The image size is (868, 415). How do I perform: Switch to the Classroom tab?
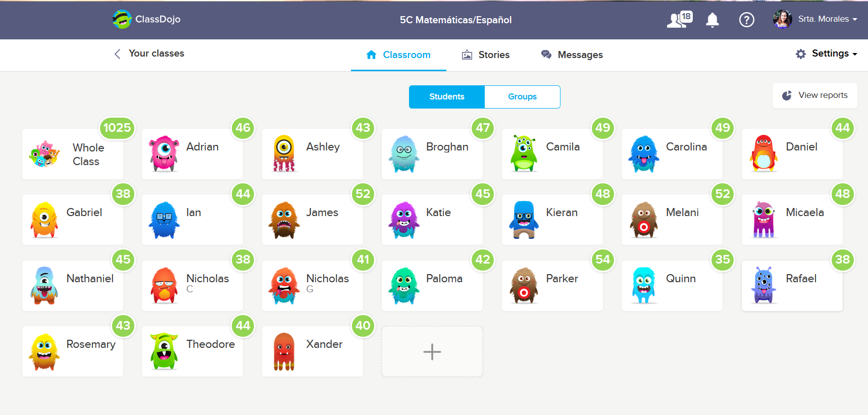point(398,55)
